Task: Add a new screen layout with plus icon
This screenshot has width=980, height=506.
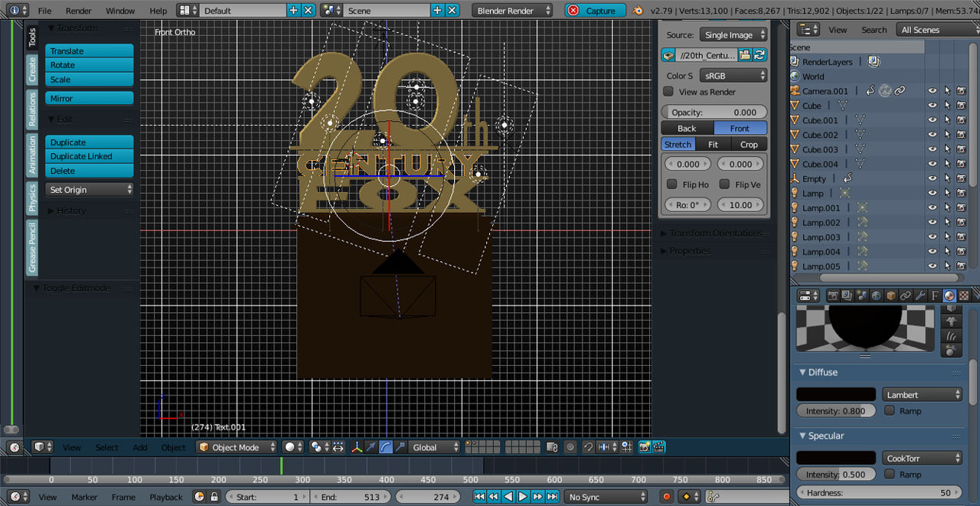Action: tap(293, 11)
